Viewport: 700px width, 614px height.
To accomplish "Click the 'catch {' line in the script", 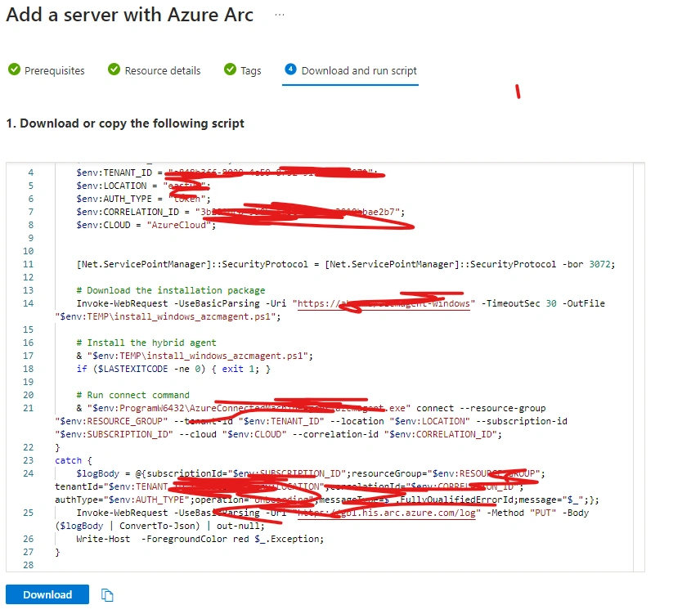I will [x=74, y=460].
